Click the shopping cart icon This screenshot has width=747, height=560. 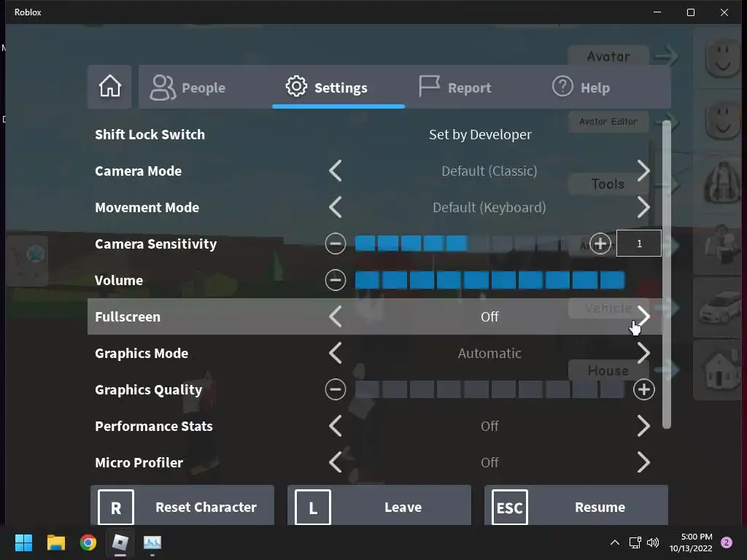tap(27, 261)
